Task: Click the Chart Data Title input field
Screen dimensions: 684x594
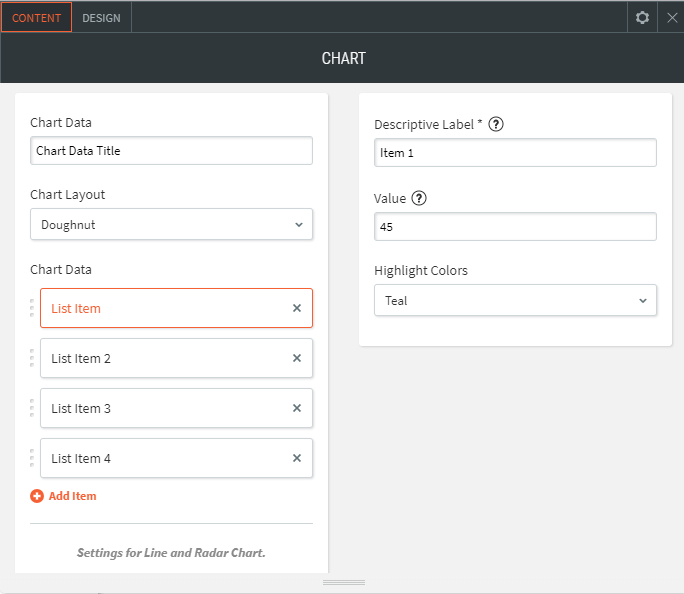Action: [x=171, y=151]
